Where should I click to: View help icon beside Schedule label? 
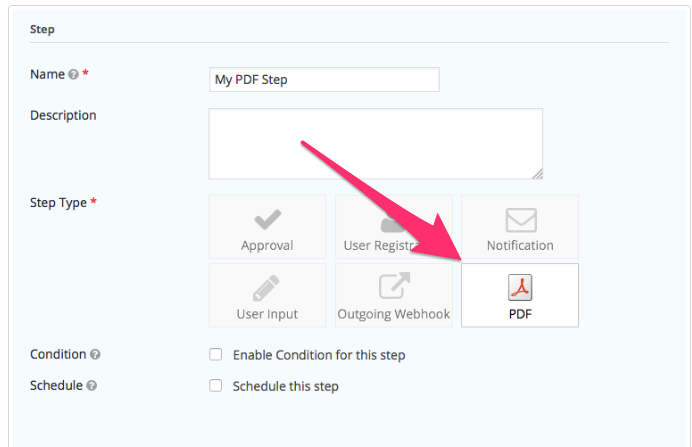[x=91, y=386]
